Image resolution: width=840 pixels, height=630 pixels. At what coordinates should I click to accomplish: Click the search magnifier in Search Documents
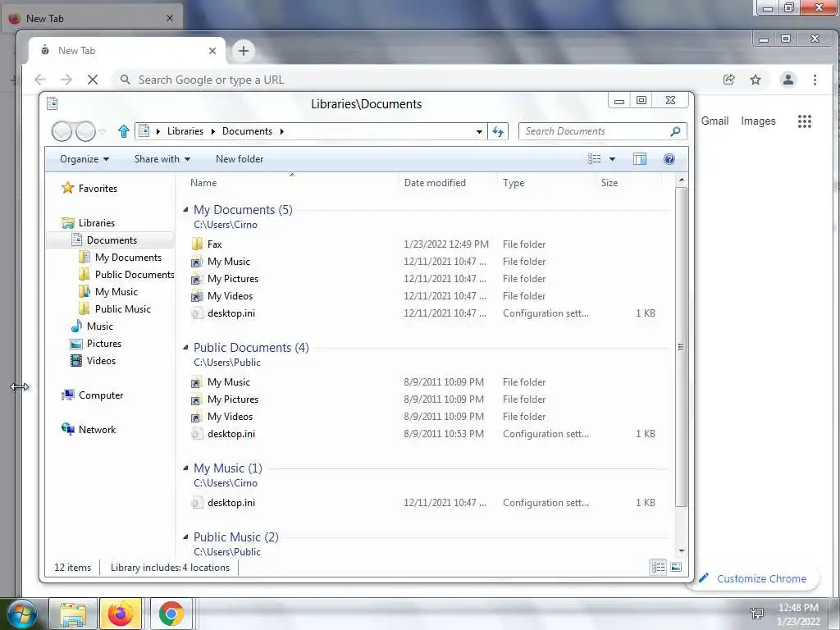pos(676,131)
